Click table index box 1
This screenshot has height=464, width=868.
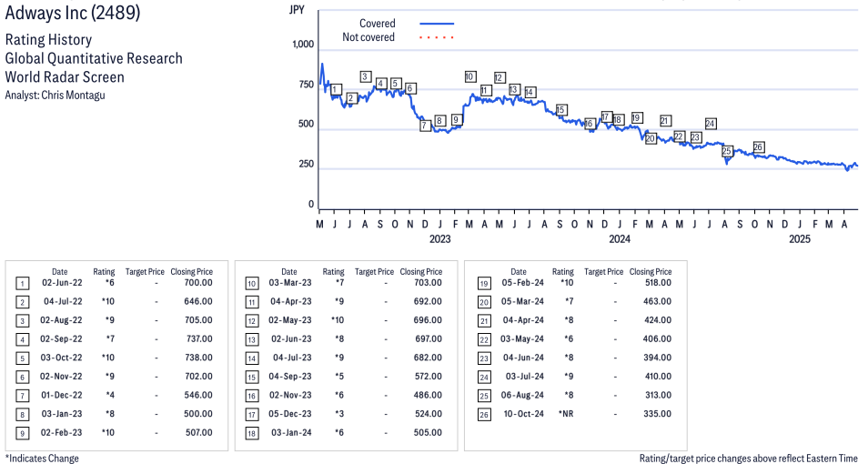click(x=22, y=284)
